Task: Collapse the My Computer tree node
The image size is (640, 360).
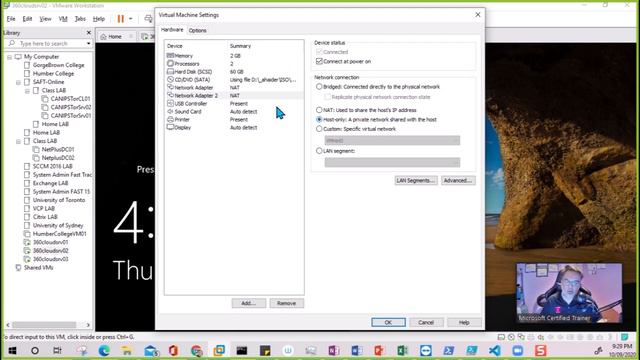Action: tap(9, 57)
